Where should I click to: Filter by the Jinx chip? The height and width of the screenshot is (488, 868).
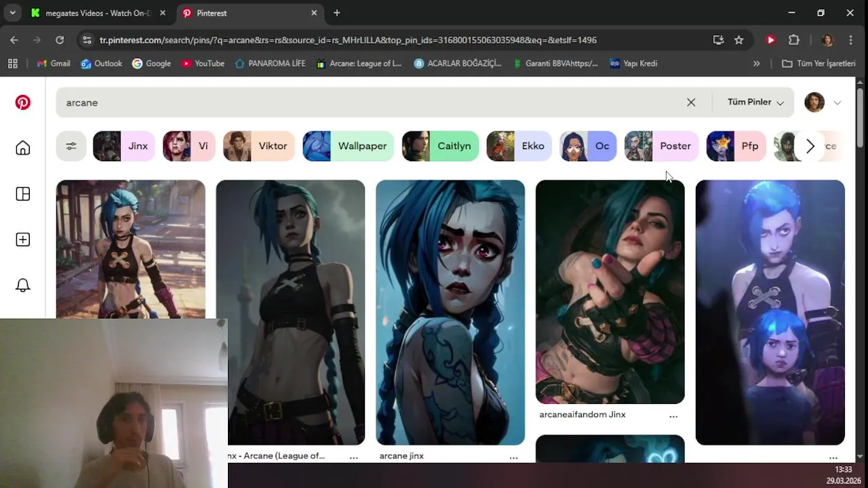click(x=123, y=146)
